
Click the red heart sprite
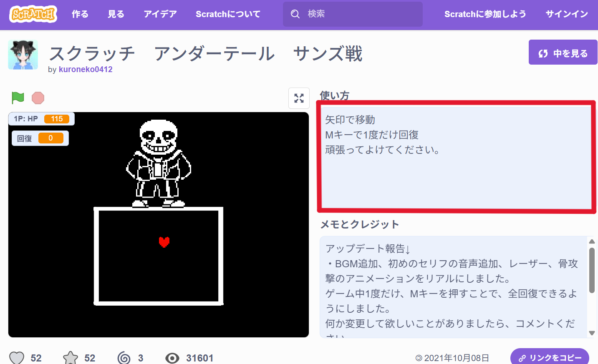(164, 242)
